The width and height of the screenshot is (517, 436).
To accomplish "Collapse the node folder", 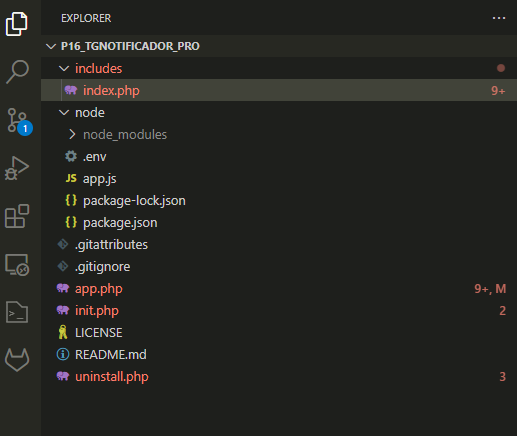I will pos(279,112).
